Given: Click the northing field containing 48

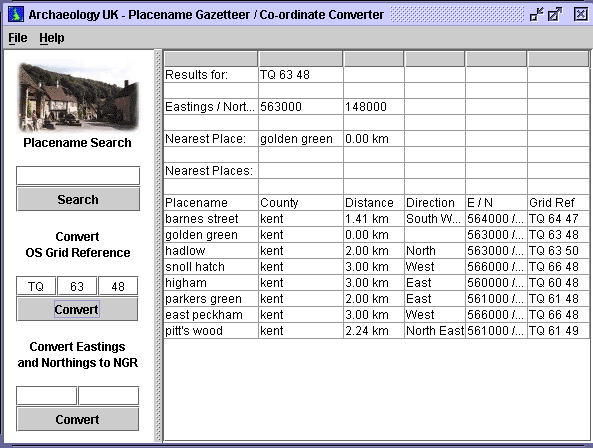Looking at the screenshot, I should coord(118,286).
